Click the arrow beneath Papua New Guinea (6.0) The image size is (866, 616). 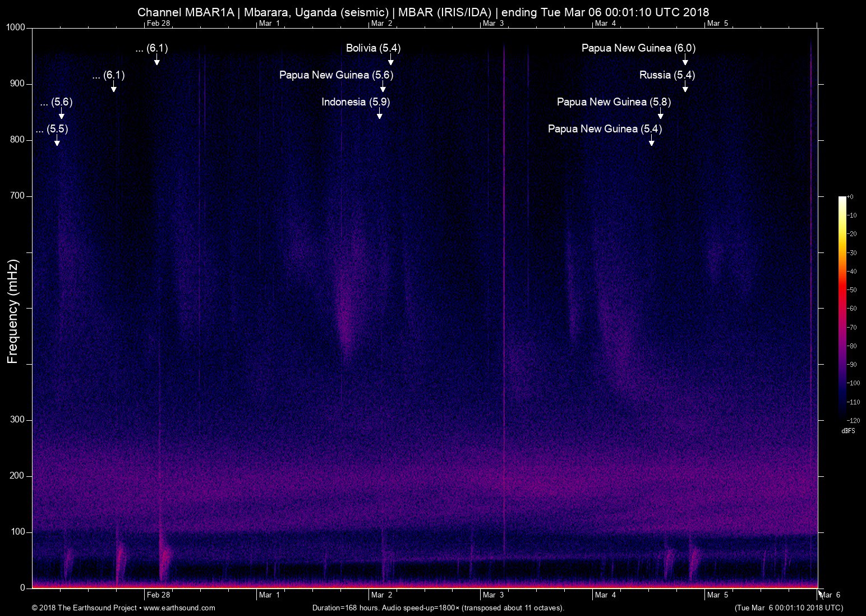click(x=685, y=61)
